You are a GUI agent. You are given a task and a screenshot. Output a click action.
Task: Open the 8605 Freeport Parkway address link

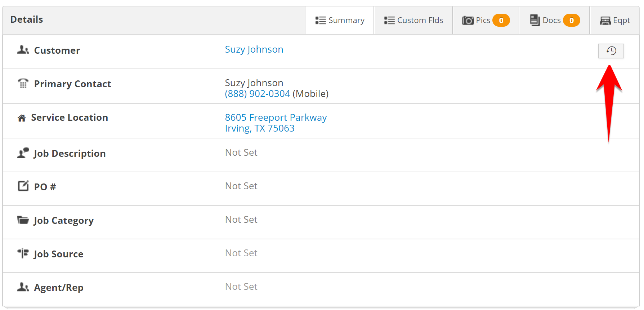(276, 118)
